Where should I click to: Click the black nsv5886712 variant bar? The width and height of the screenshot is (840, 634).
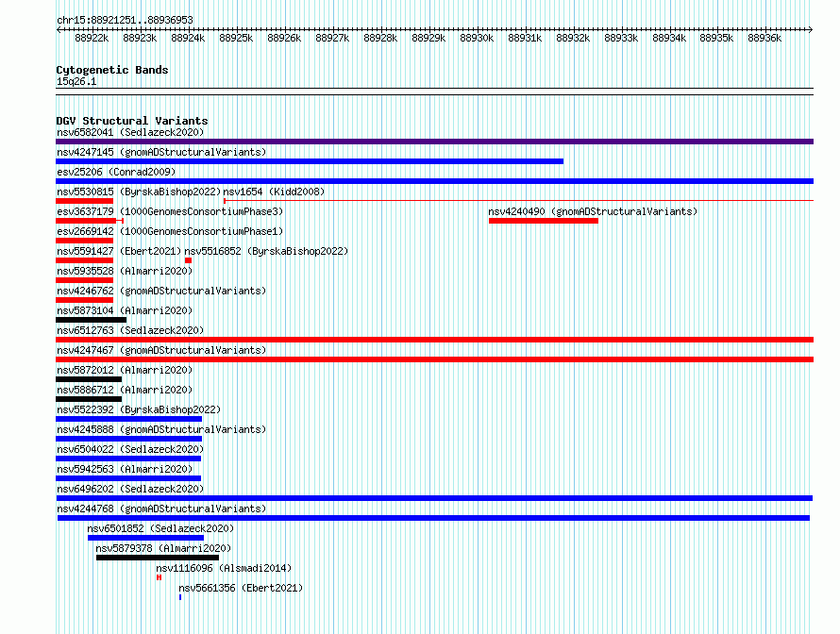pyautogui.click(x=89, y=399)
